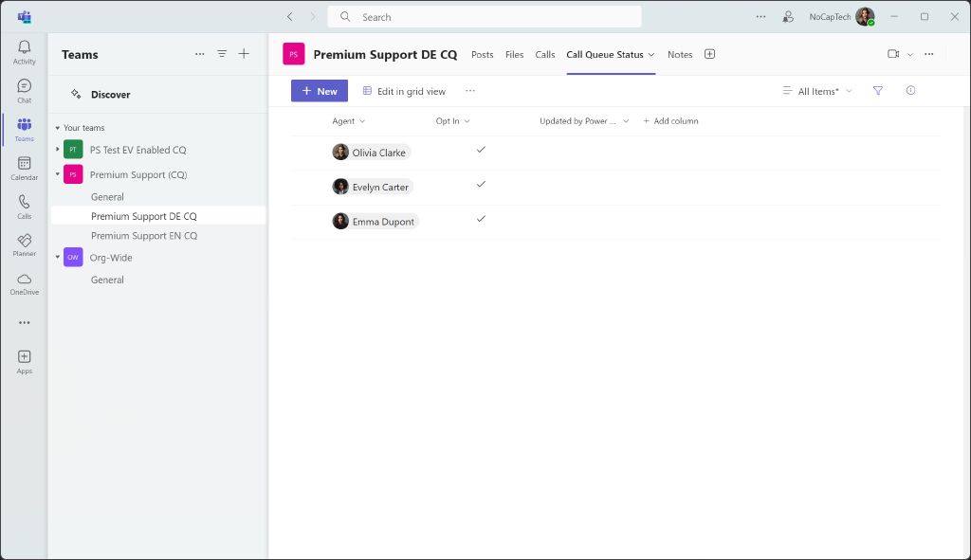The height and width of the screenshot is (560, 971).
Task: Click inside the Search box
Action: coord(484,16)
